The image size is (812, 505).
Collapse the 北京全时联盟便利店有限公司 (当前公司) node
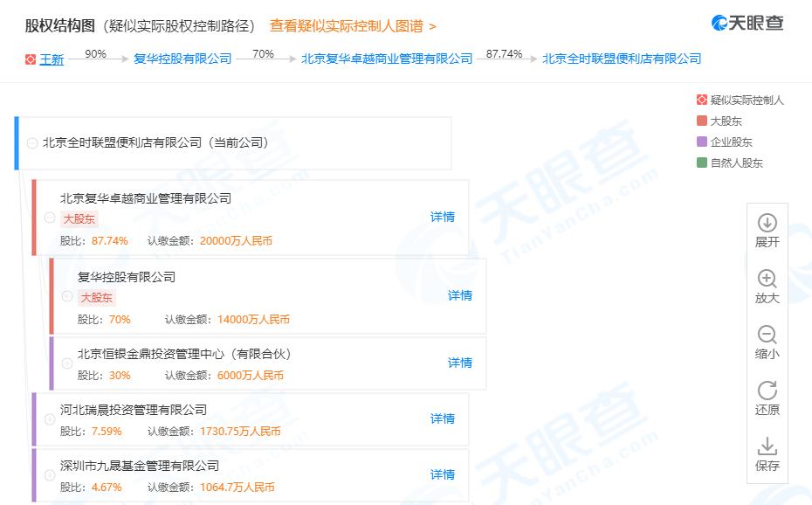[x=32, y=143]
